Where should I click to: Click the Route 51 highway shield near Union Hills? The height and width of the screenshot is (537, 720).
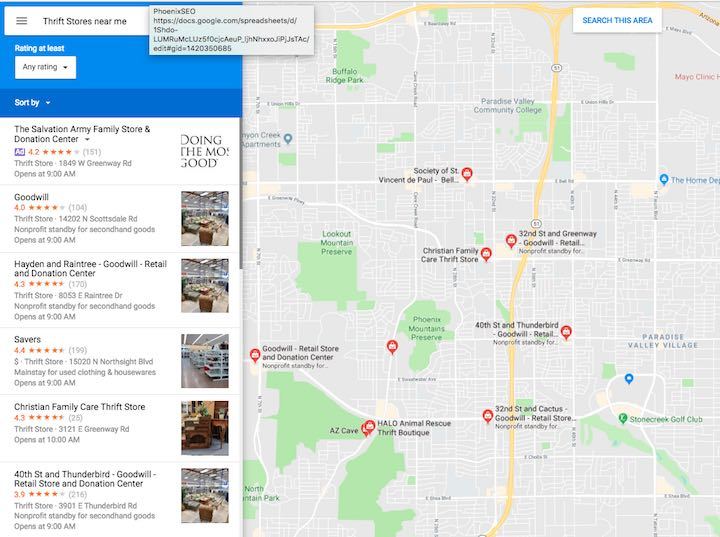[x=557, y=68]
